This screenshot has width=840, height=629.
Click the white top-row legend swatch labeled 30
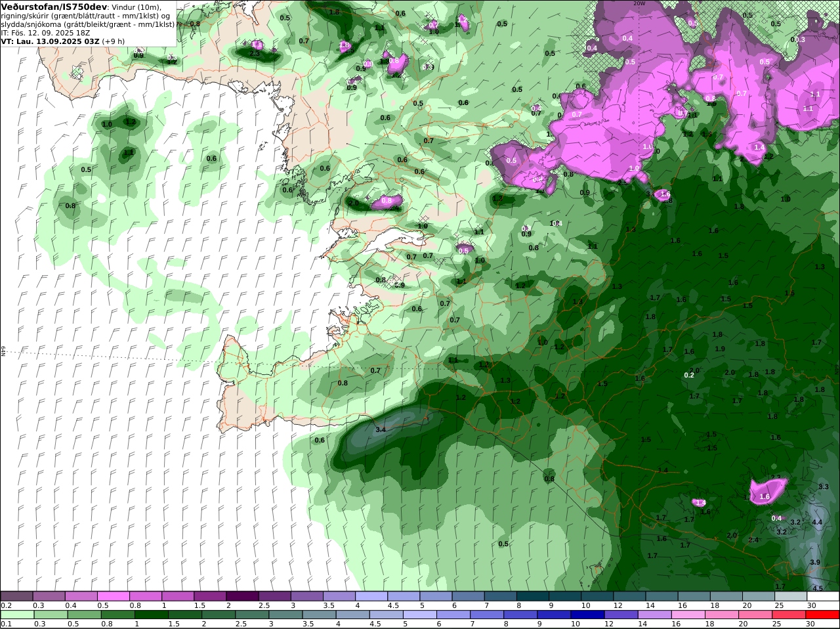point(823,596)
